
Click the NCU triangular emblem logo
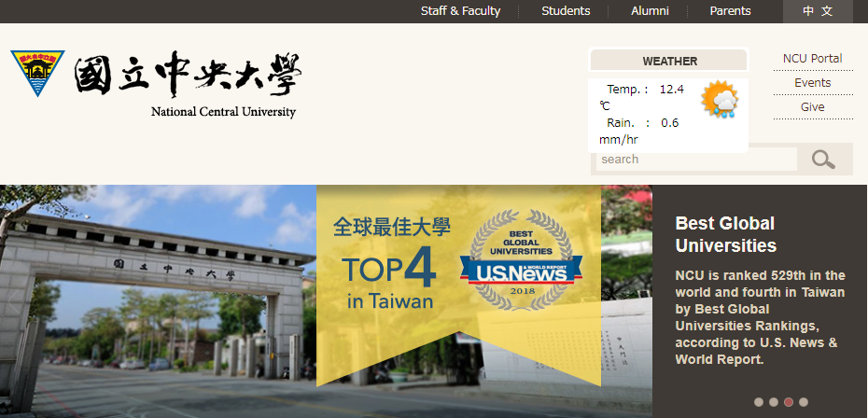(37, 73)
